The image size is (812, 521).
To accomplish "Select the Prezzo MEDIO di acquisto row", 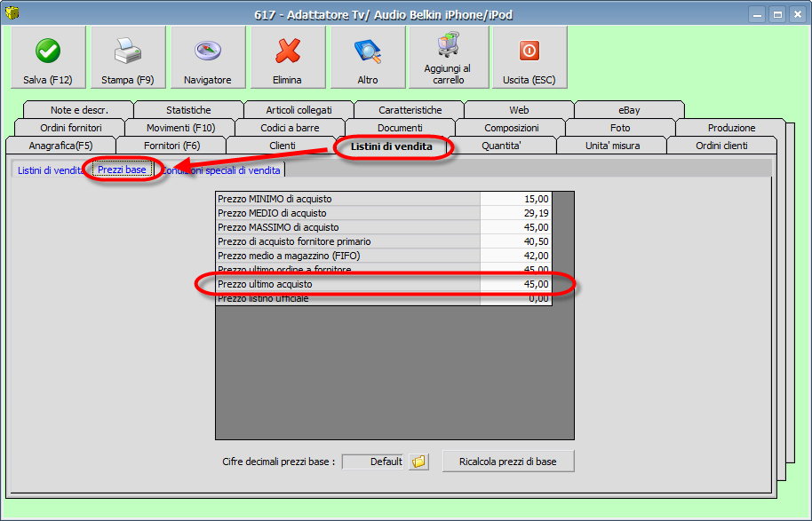I will tap(384, 213).
